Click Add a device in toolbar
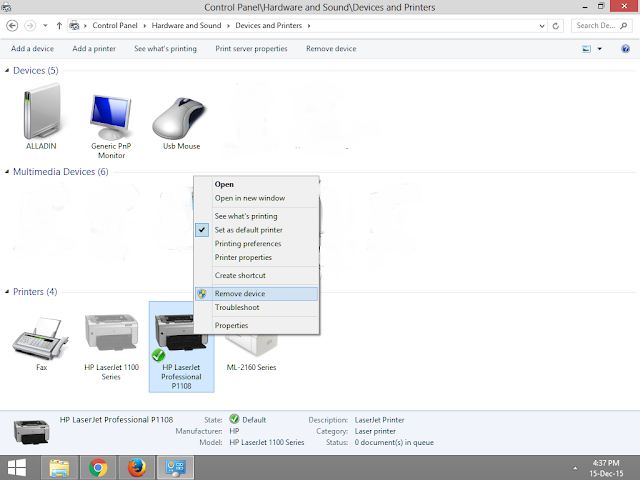This screenshot has height=480, width=640. (x=32, y=49)
